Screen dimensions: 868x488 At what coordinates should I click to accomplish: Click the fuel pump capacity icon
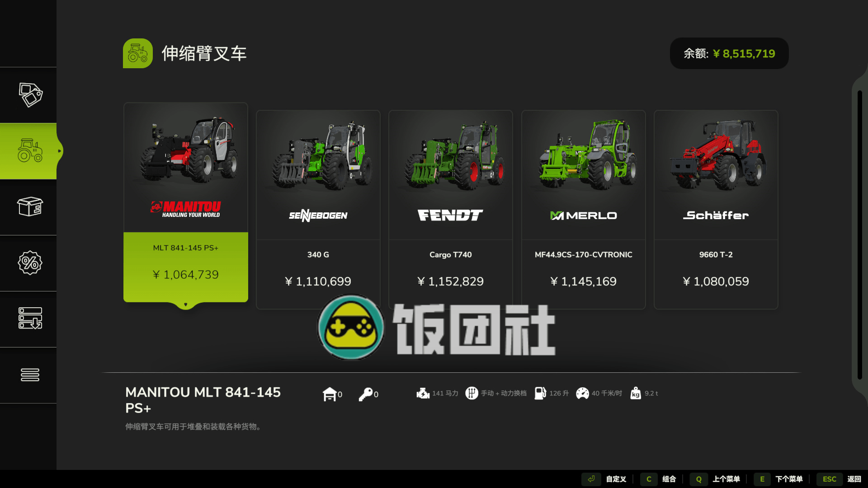point(540,393)
